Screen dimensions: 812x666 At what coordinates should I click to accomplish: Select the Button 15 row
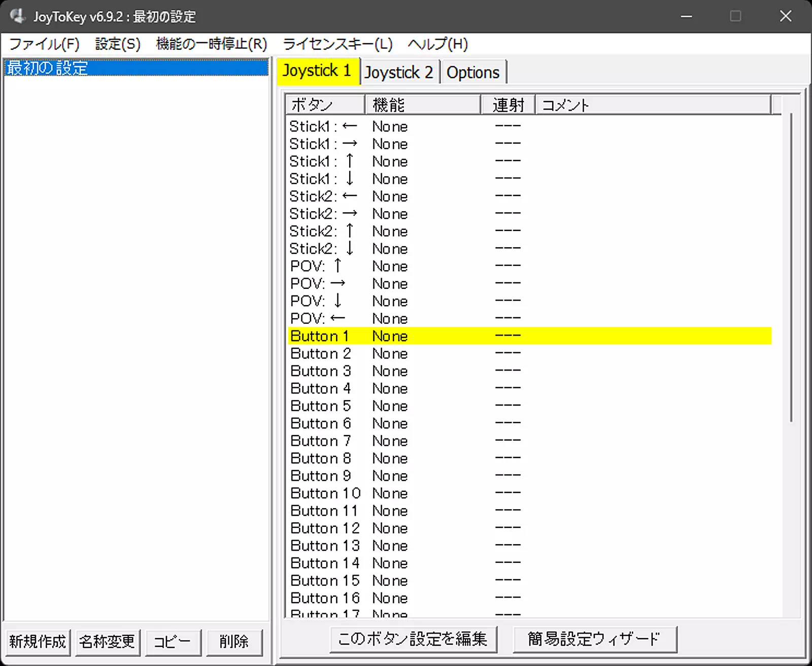click(530, 581)
